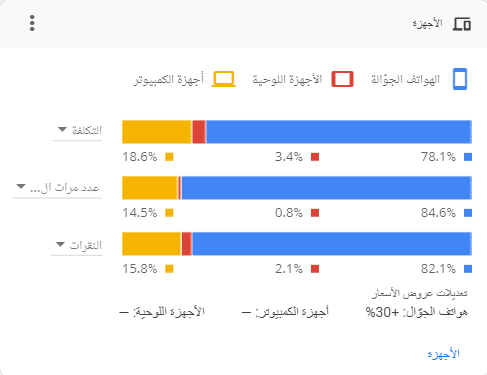Open the three-dot card options menu
487x375 pixels.
pos(32,23)
